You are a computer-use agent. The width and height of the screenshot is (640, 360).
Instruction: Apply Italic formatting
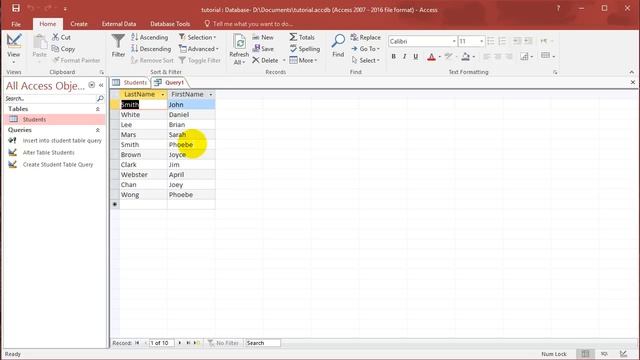tap(404, 57)
